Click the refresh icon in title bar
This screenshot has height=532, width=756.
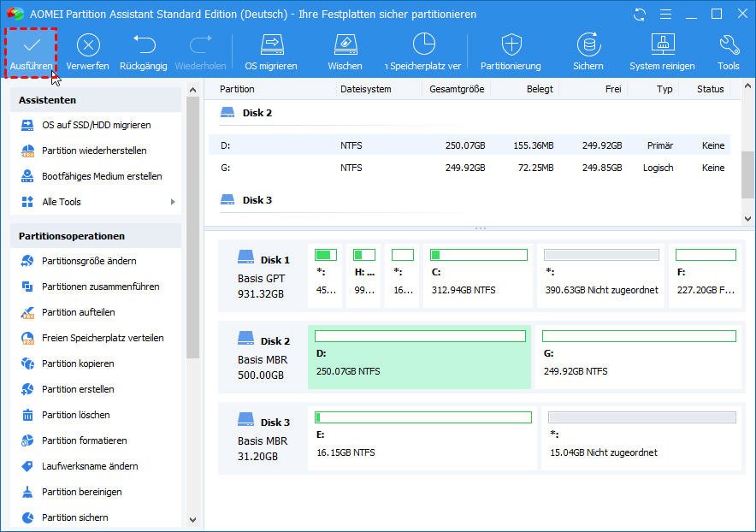point(640,14)
